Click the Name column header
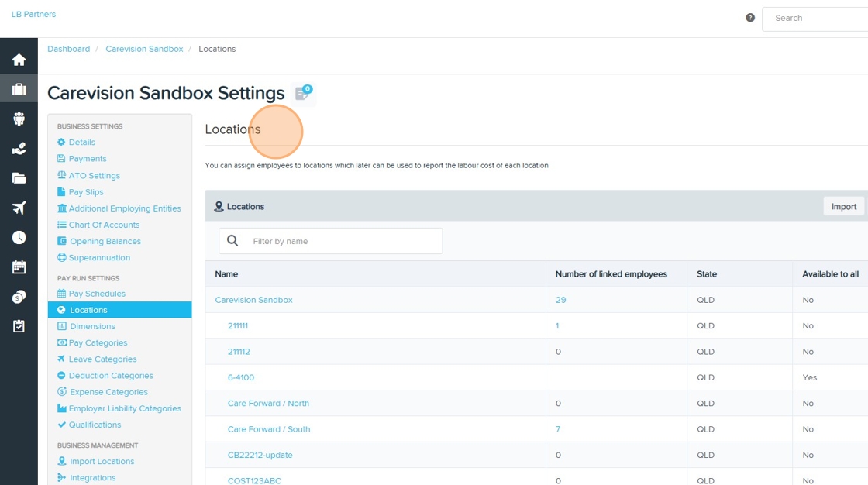Viewport: 868px width, 485px height. 226,274
